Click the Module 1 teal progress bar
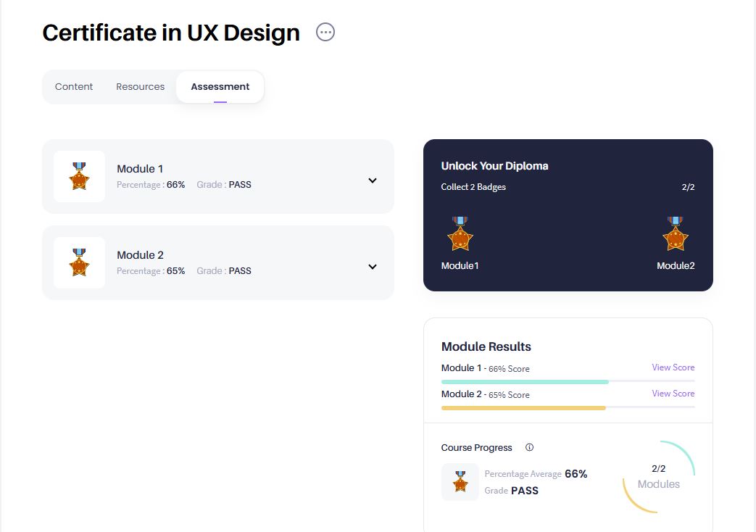The image size is (756, 532). click(x=524, y=381)
